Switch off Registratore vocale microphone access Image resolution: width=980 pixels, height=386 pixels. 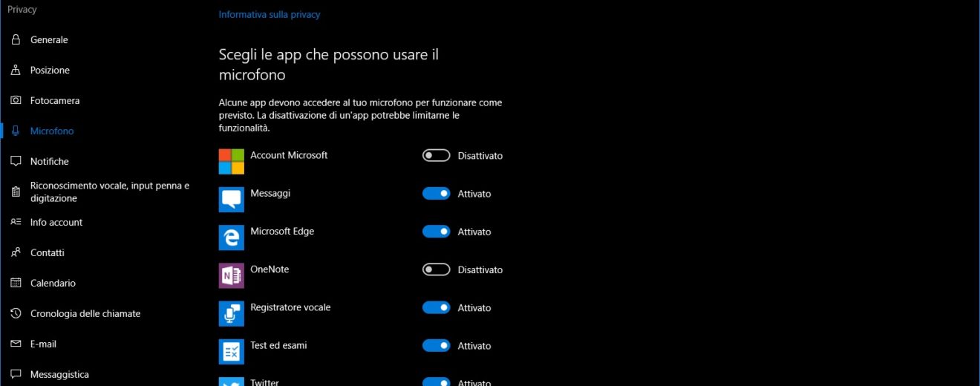(x=436, y=307)
